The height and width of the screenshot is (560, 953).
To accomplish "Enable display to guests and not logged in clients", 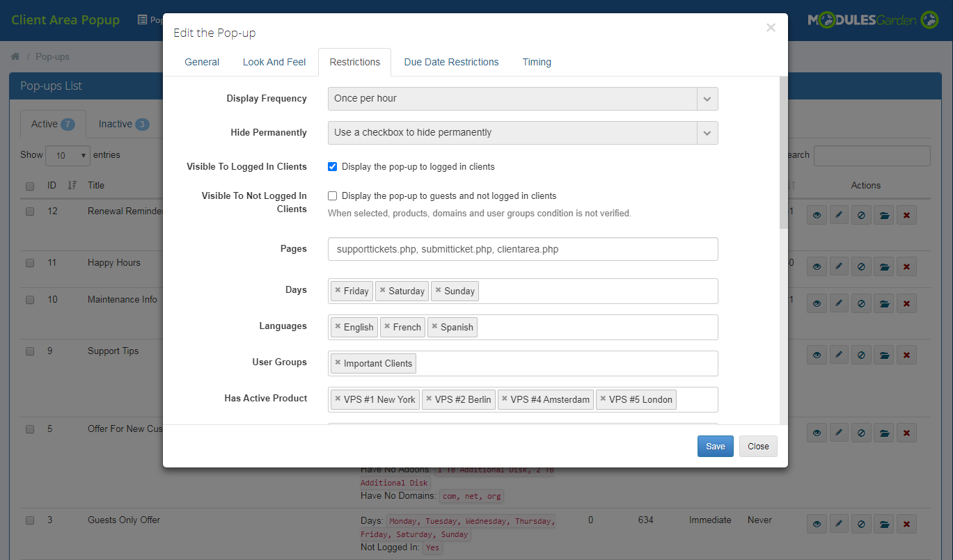I will [x=333, y=196].
